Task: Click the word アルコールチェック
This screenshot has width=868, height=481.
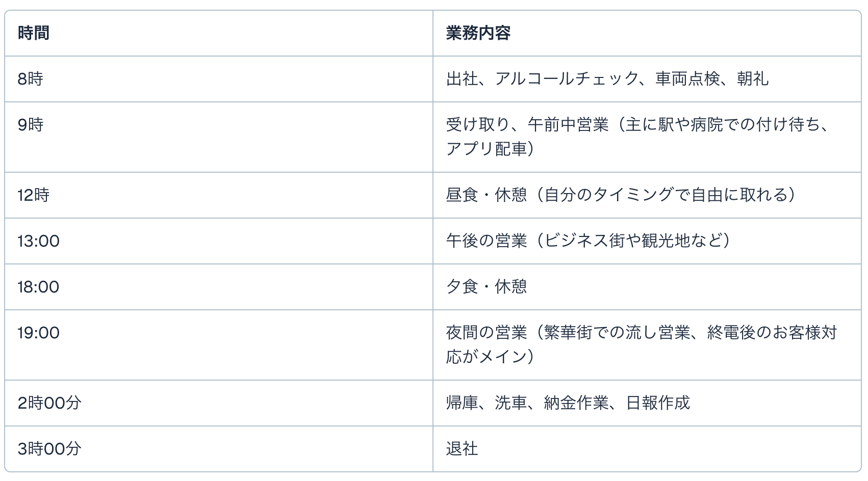Action: 567,79
